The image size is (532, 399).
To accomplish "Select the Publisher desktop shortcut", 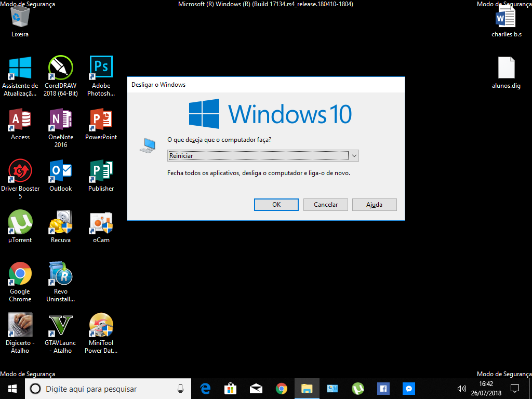I will click(x=101, y=176).
